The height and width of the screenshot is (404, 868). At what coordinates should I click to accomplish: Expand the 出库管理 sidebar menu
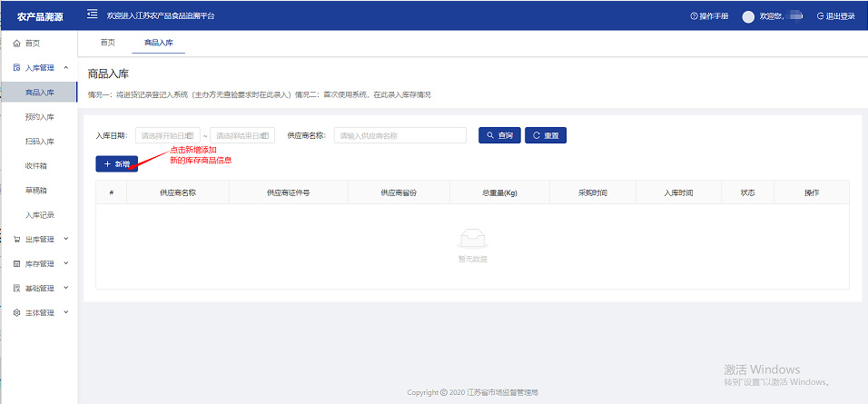click(x=40, y=239)
